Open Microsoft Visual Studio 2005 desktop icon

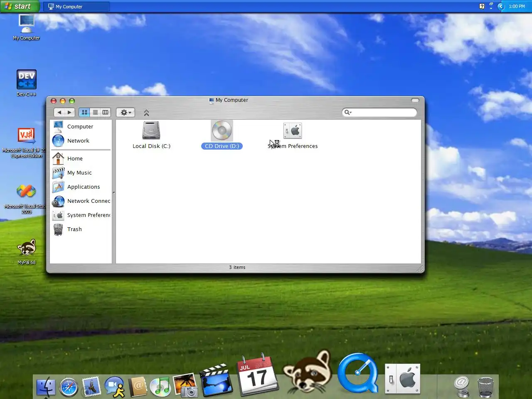(x=26, y=199)
